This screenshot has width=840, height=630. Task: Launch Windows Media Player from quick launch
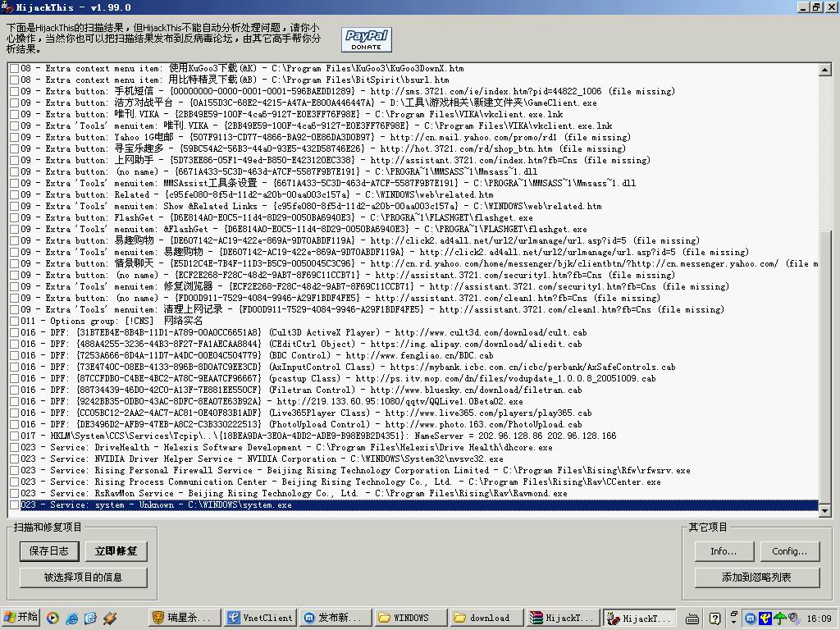click(52, 619)
